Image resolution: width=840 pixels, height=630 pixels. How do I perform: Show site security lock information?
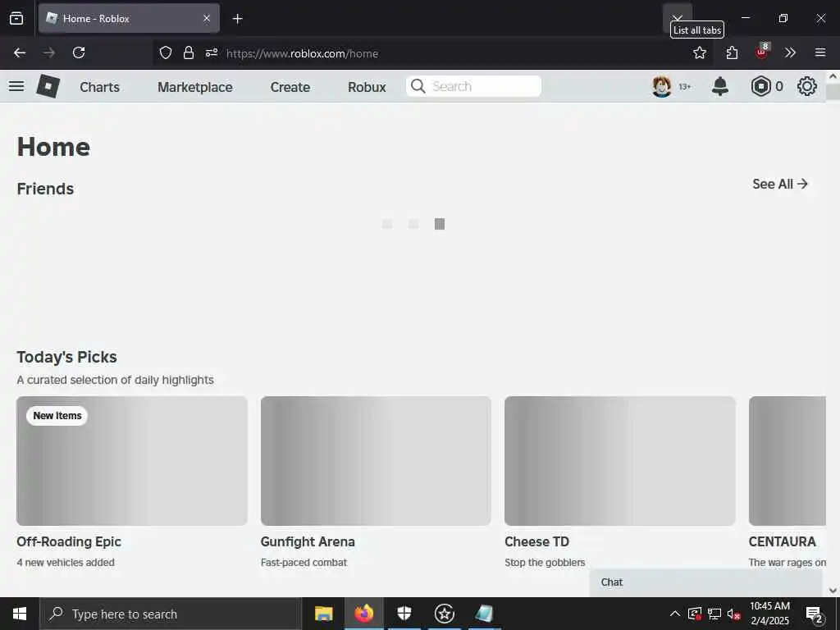click(189, 52)
